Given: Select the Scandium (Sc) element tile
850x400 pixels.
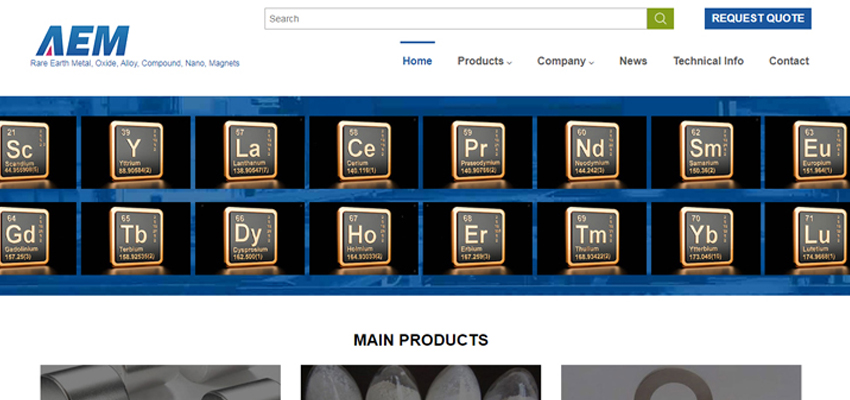Looking at the screenshot, I should click(25, 150).
